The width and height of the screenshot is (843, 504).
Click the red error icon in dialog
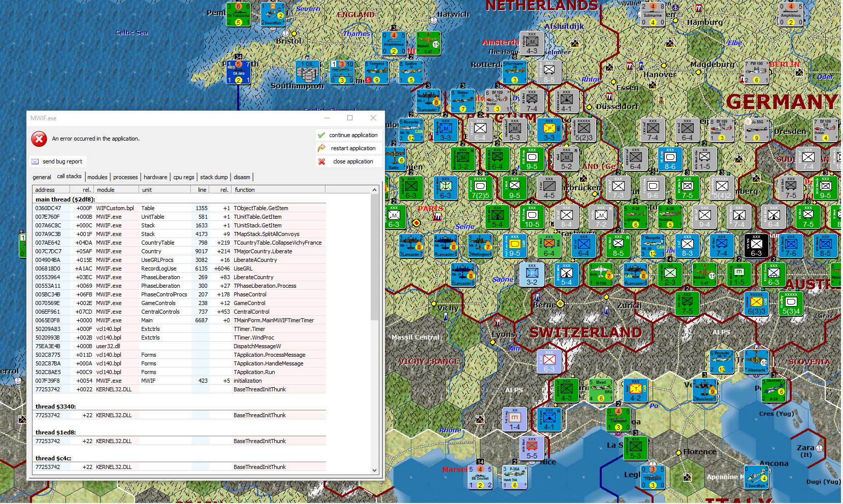[x=39, y=139]
